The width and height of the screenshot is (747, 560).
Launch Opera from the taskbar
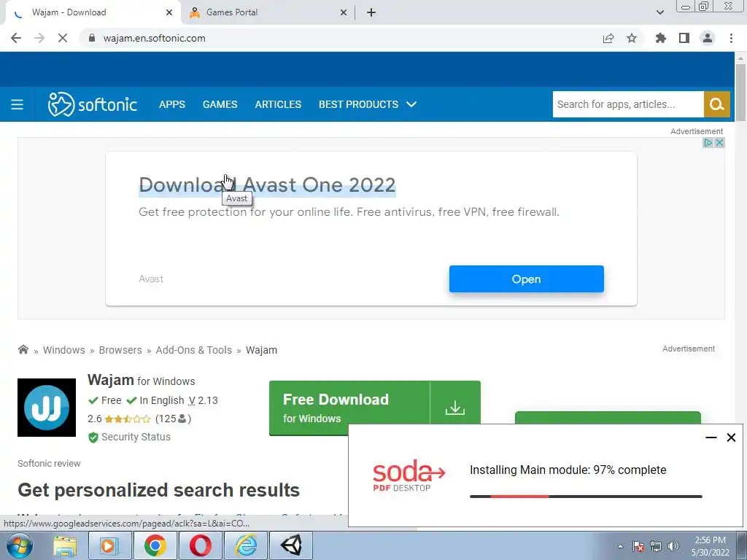coord(201,545)
